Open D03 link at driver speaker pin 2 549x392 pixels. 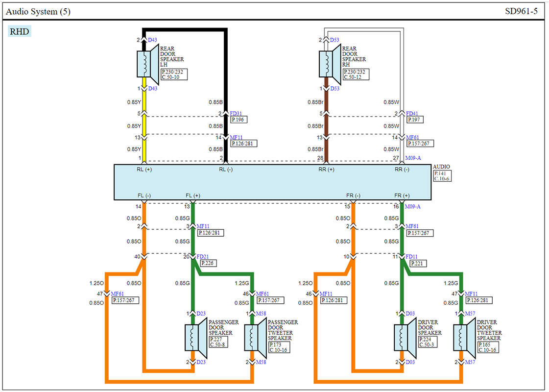410,362
